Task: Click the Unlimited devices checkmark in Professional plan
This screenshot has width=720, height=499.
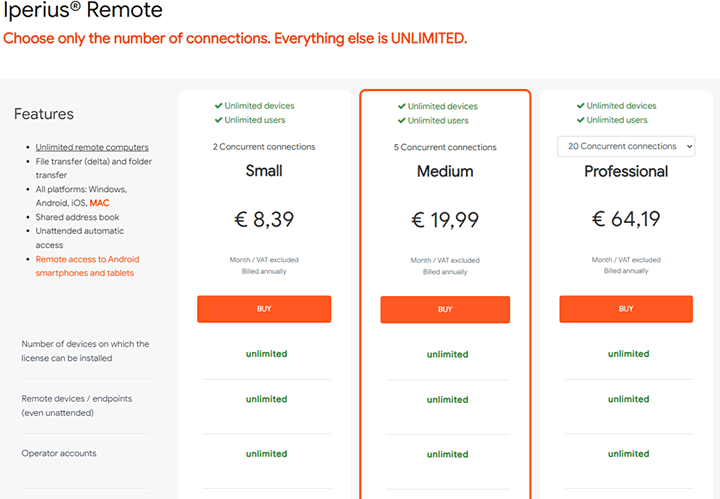Action: pos(581,106)
